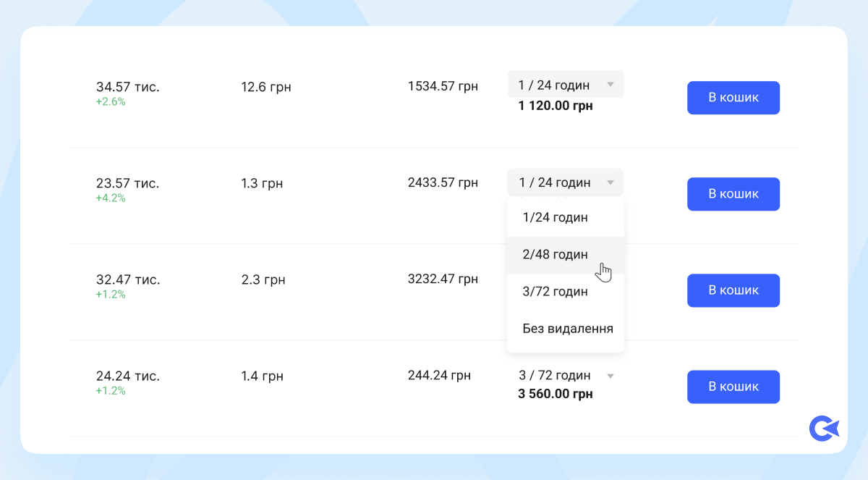
Task: Click the 3 560.00 грн total
Action: pos(555,395)
